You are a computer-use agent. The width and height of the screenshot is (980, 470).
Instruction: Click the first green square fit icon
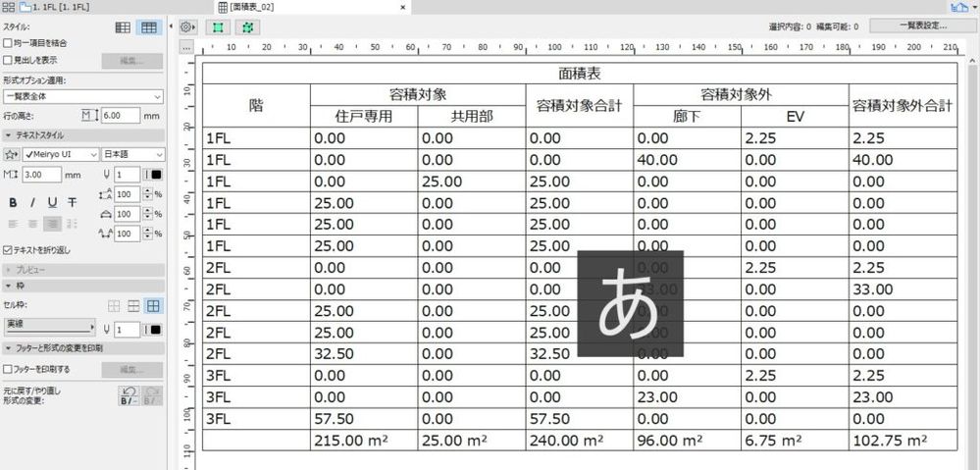(x=218, y=27)
